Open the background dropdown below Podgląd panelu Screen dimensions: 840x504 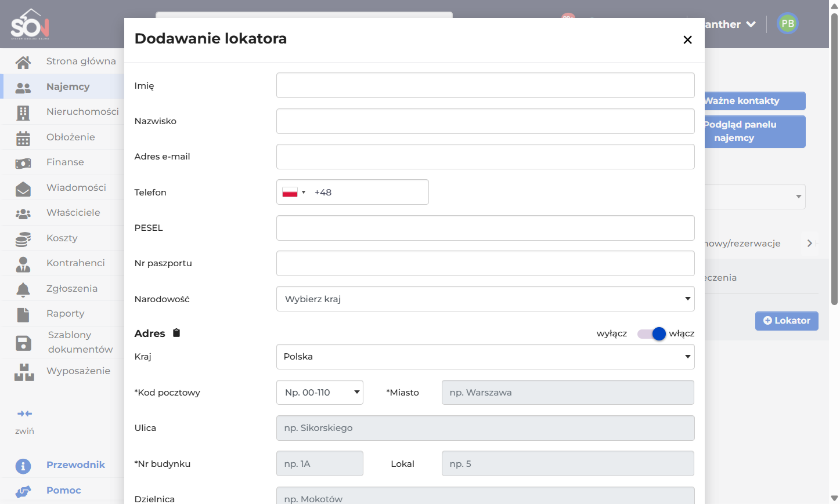pos(755,197)
